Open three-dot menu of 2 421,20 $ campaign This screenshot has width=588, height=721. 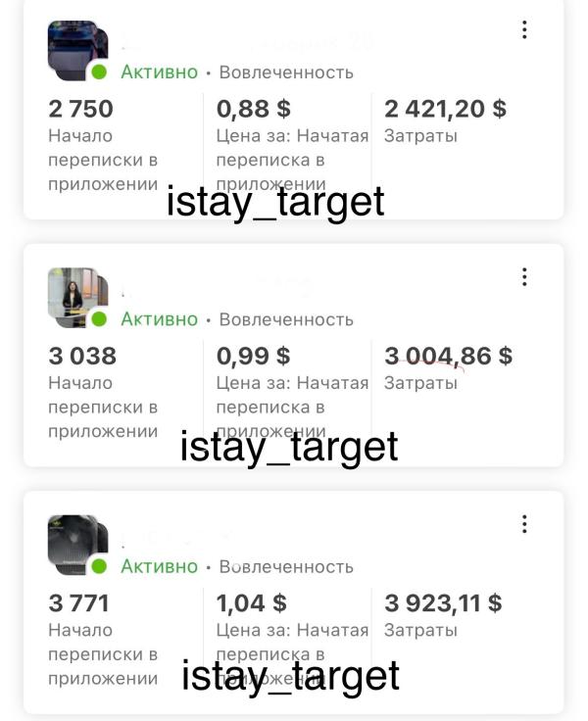[x=524, y=30]
